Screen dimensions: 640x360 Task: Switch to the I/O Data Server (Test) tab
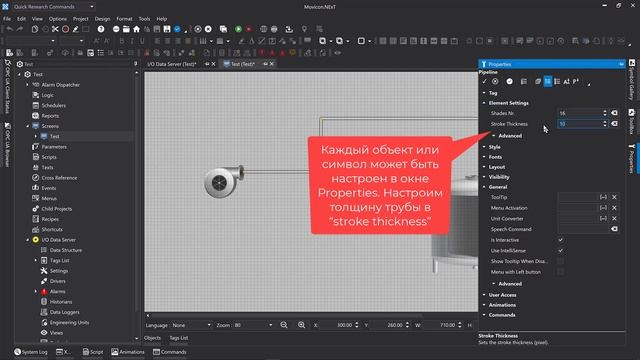[172, 64]
